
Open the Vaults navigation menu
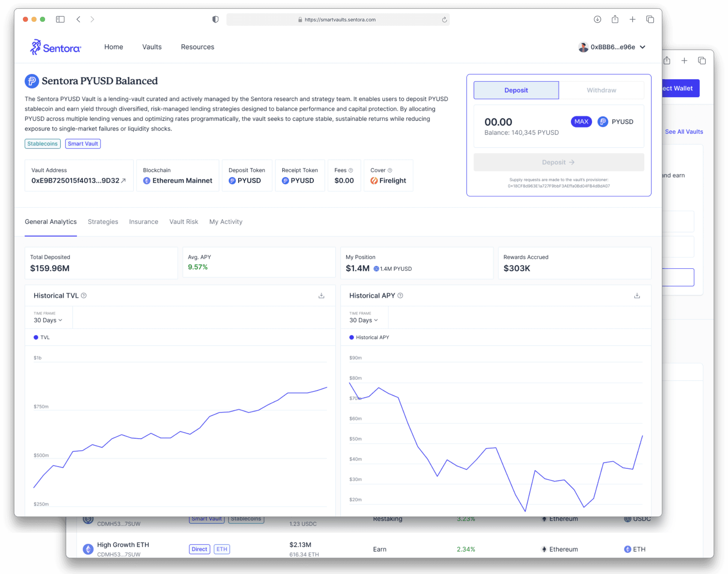[152, 47]
